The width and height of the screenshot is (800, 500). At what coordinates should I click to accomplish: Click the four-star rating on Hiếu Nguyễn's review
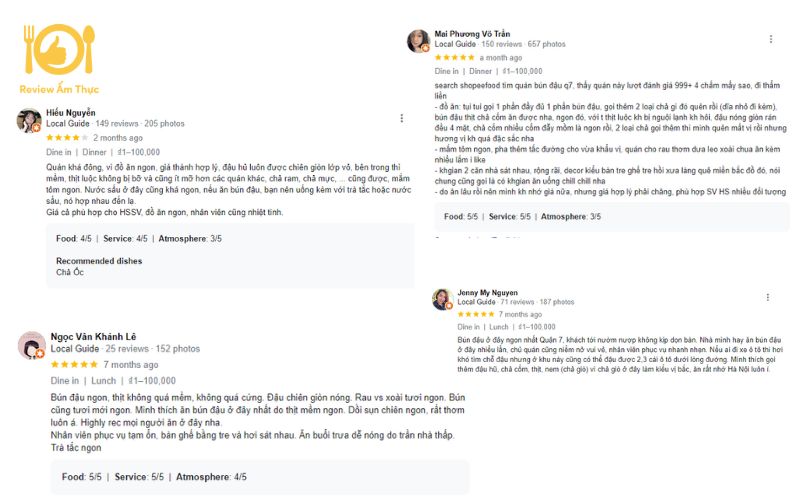[x=67, y=137]
